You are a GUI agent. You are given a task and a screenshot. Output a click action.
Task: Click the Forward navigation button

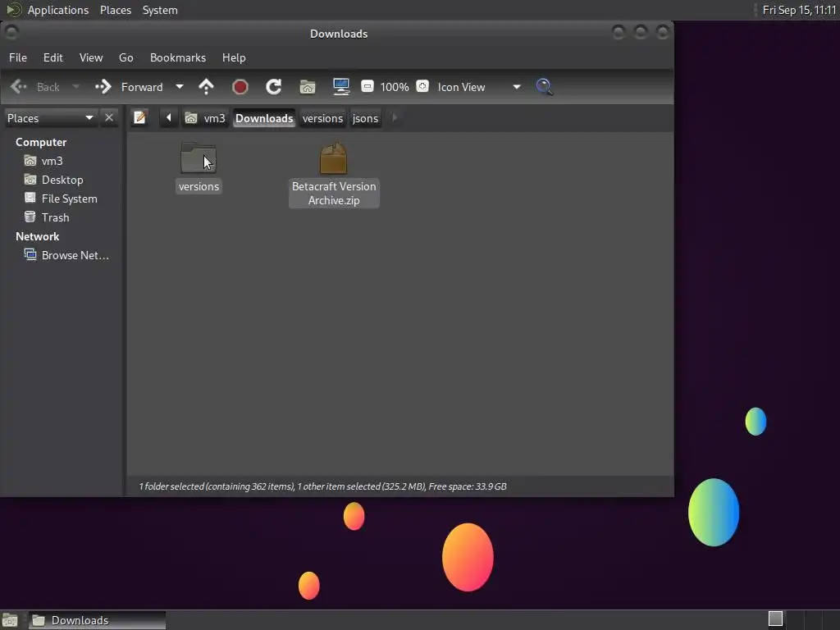point(129,87)
